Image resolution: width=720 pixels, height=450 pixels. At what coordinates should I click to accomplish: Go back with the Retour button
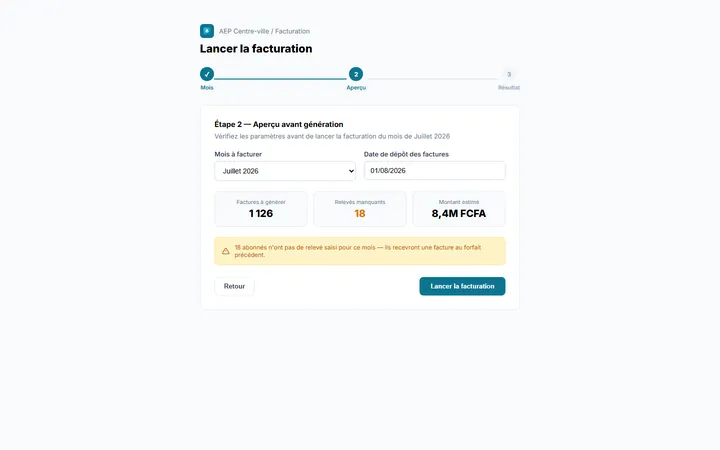pyautogui.click(x=234, y=286)
